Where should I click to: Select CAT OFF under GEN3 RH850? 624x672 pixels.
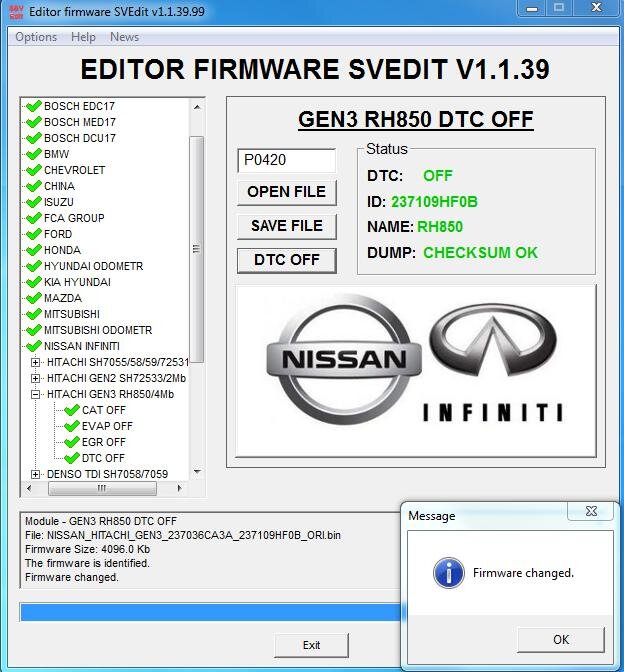pyautogui.click(x=104, y=410)
